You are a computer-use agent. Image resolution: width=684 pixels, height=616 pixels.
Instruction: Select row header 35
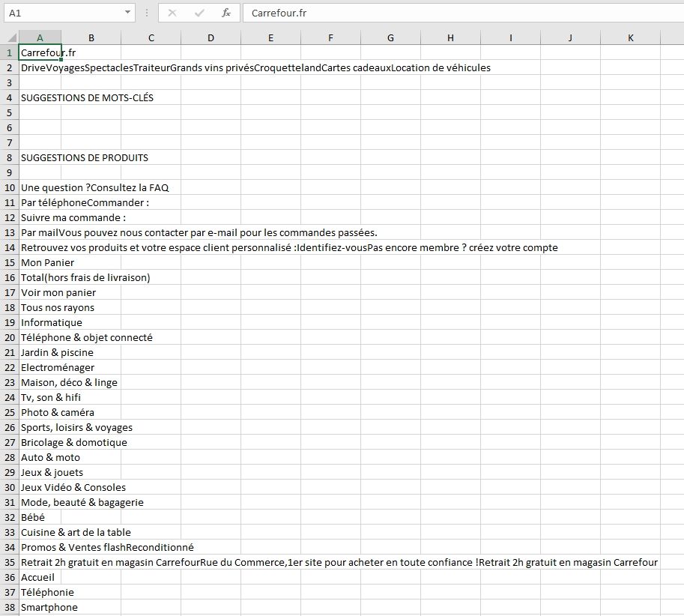click(8, 562)
